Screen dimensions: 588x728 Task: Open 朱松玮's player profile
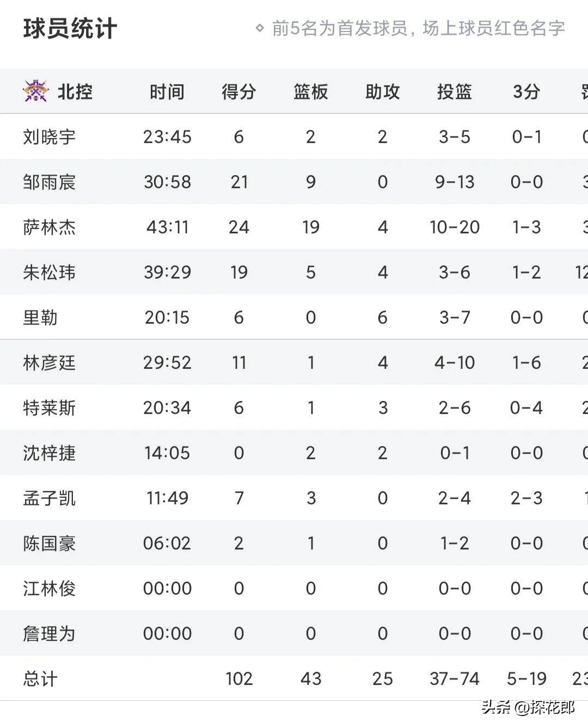tap(49, 272)
